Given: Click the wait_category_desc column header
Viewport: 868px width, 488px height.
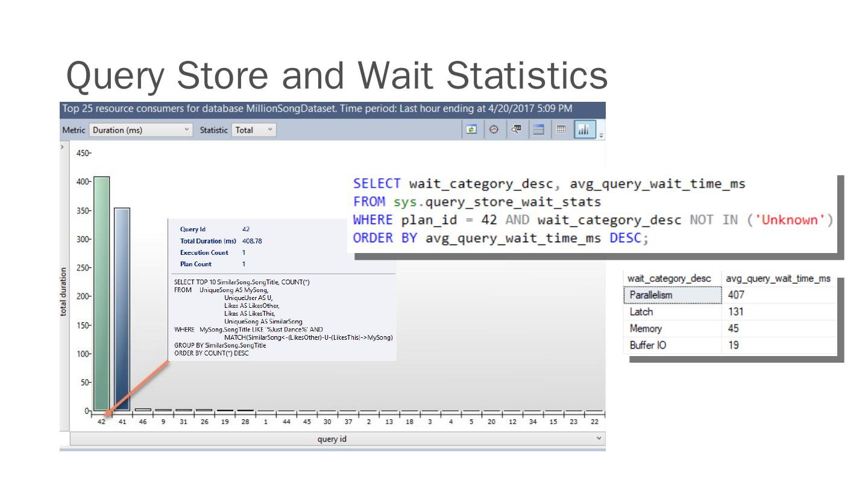Looking at the screenshot, I should [x=669, y=278].
